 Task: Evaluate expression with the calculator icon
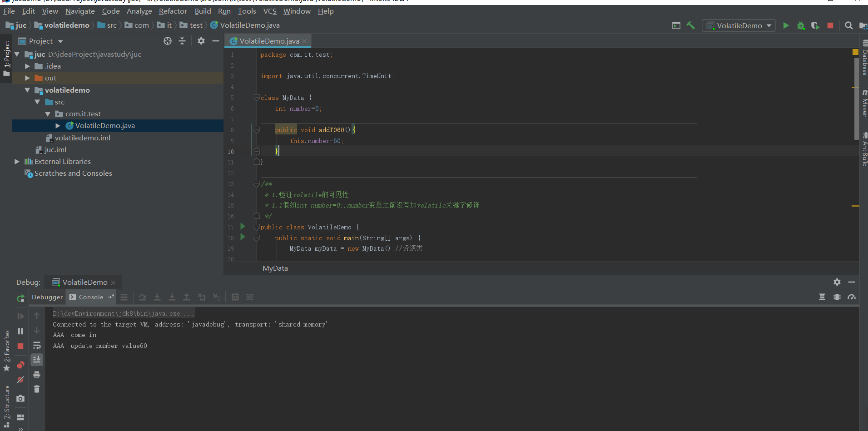[x=235, y=297]
